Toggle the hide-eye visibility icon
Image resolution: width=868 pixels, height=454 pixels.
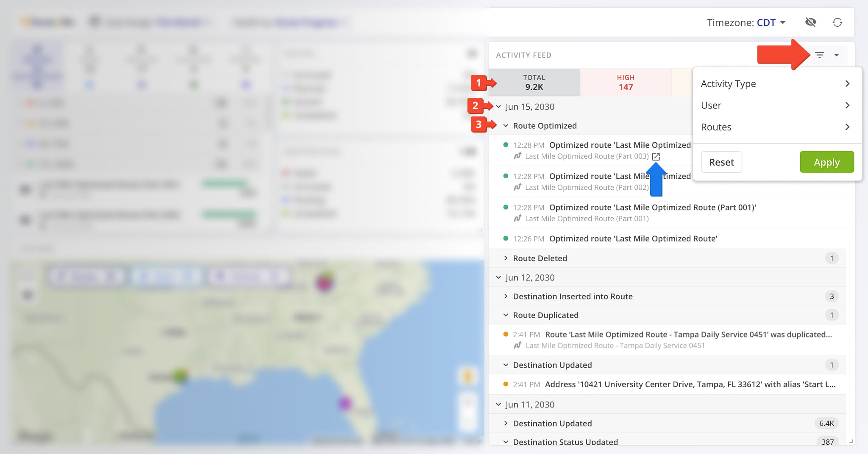[x=811, y=22]
